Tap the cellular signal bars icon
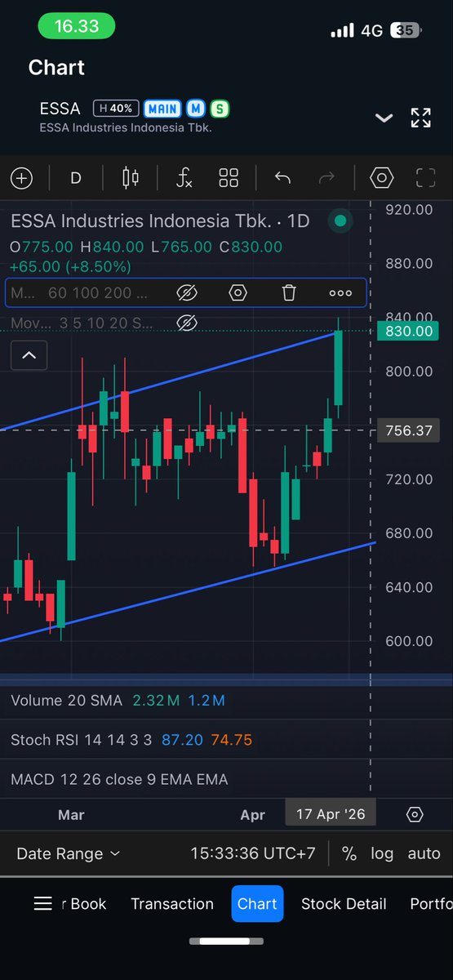The width and height of the screenshot is (453, 980). point(342,31)
